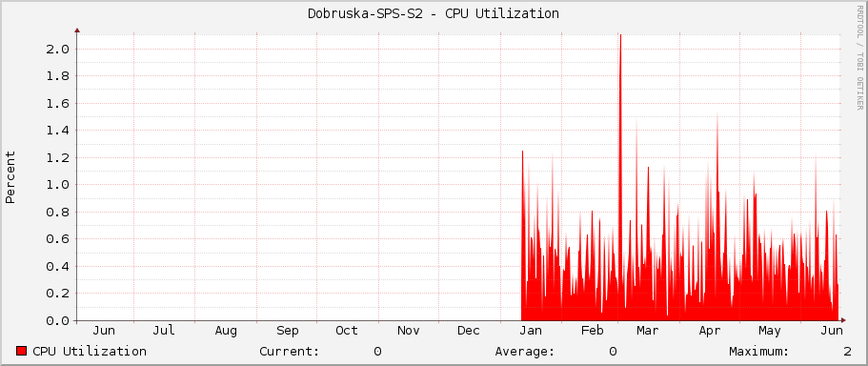Click the 0.0 tick label on the Y axis

[x=58, y=321]
